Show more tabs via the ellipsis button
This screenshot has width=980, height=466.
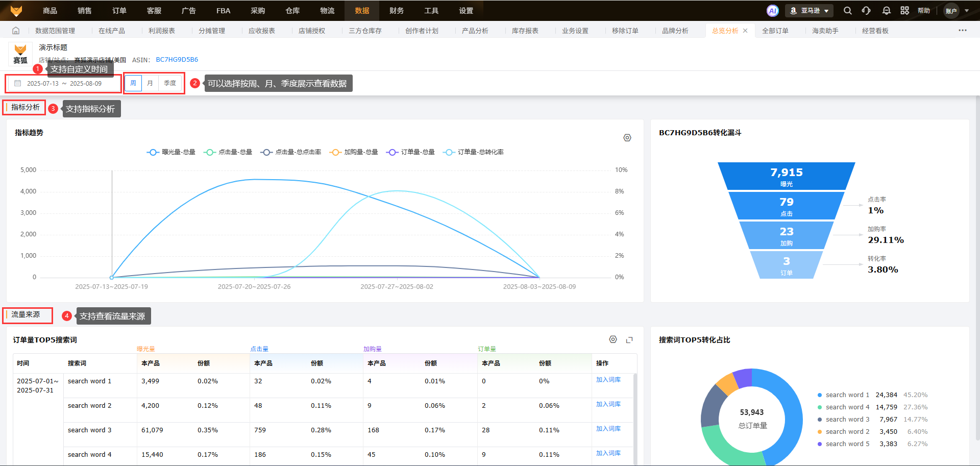pyautogui.click(x=962, y=31)
